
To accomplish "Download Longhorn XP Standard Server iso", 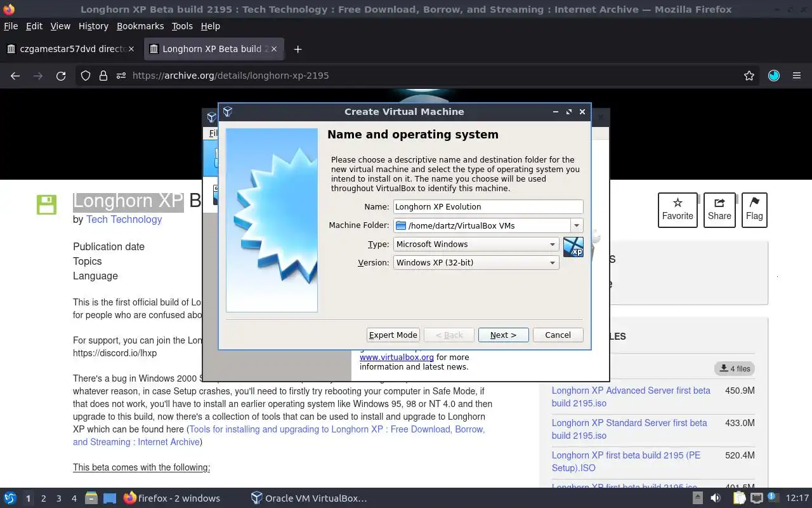I will tap(629, 429).
